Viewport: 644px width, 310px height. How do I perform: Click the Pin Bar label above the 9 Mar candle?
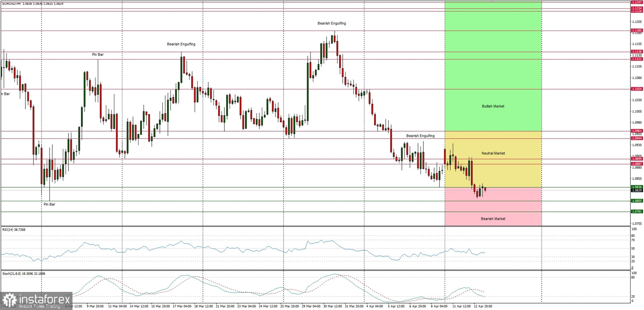(98, 55)
